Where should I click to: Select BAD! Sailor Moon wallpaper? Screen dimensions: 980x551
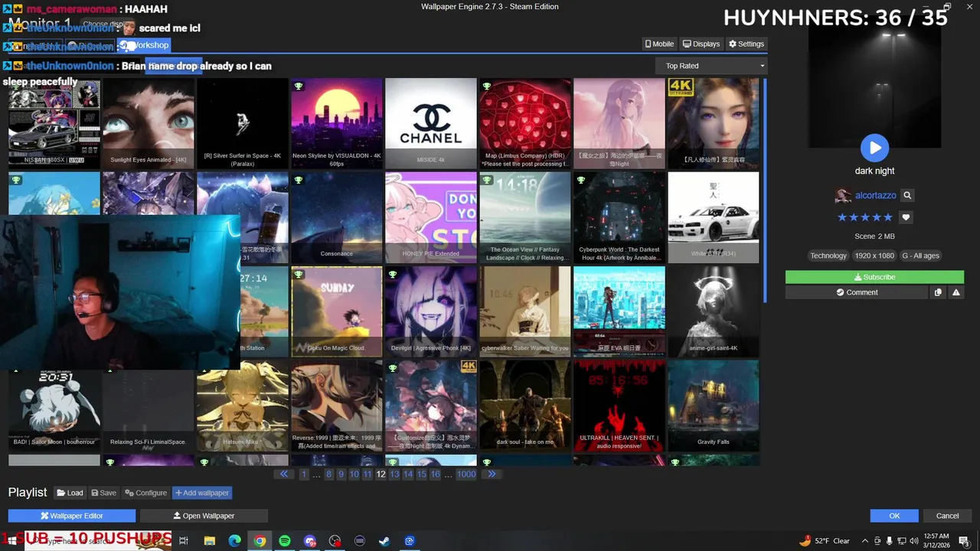54,409
